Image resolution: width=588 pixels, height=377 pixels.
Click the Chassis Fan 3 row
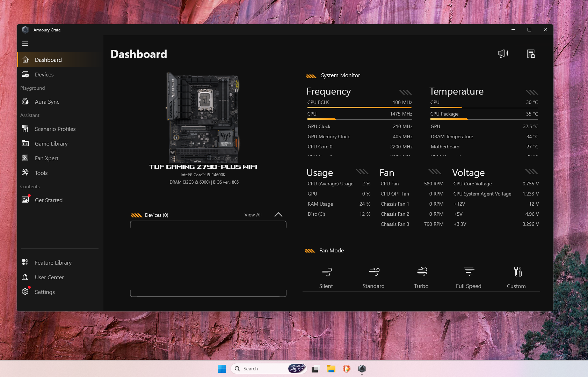pos(412,224)
